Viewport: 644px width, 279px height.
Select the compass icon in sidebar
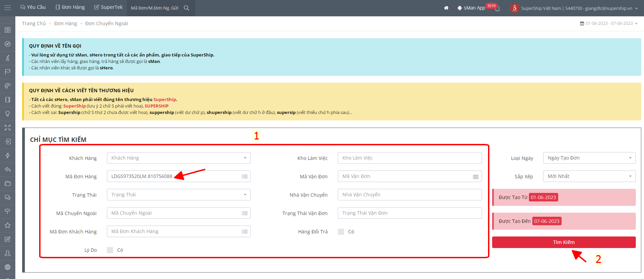coord(7,44)
